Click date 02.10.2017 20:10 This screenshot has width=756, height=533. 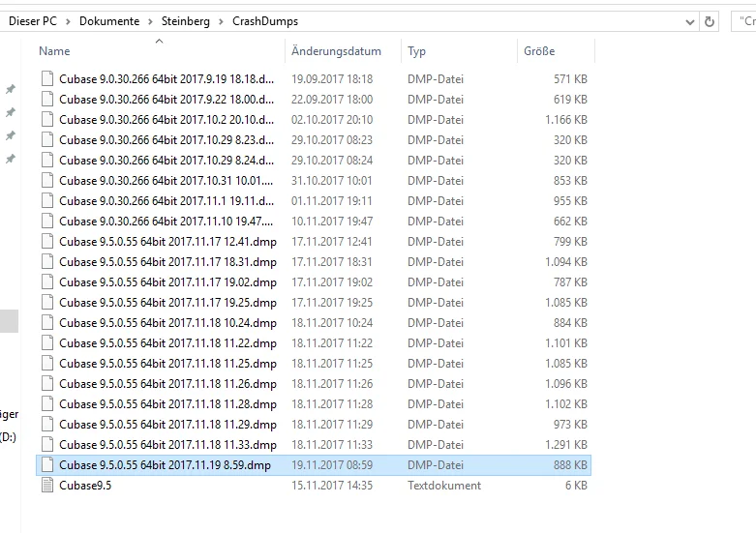[332, 120]
